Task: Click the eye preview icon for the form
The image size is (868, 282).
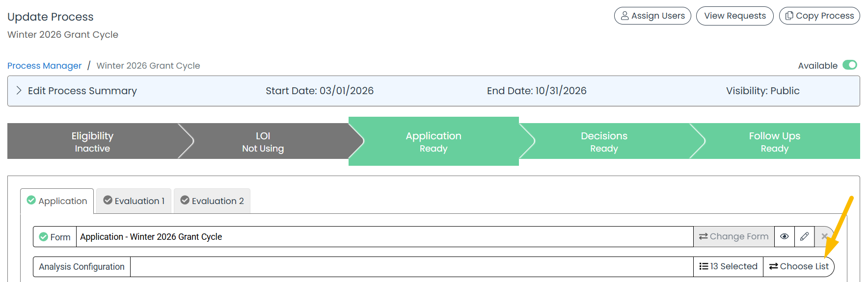Action: click(x=785, y=236)
